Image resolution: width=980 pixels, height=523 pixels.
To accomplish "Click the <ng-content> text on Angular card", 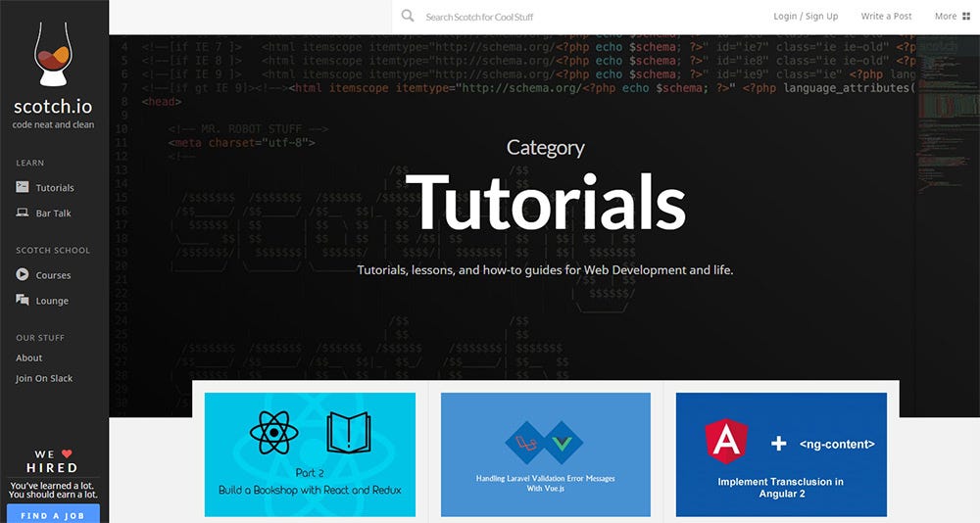I will click(x=837, y=445).
